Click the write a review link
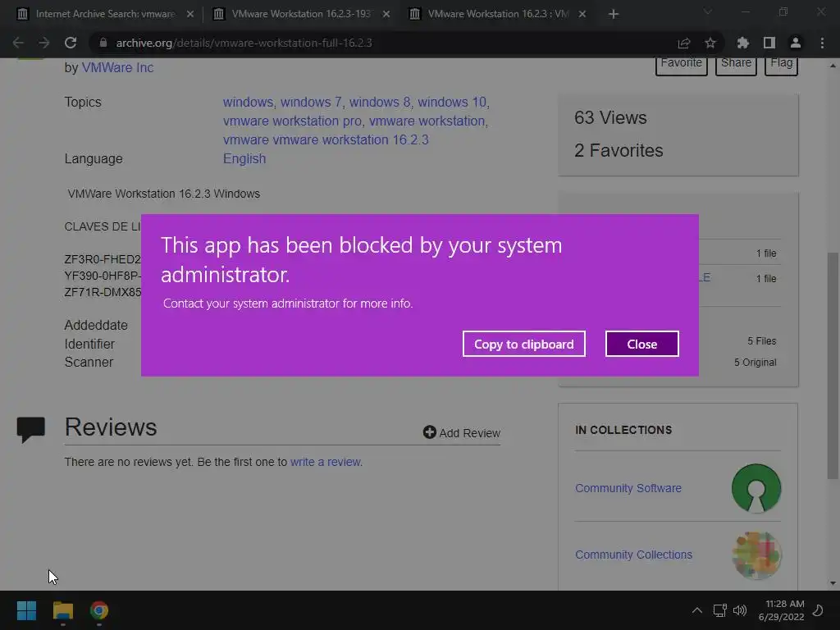 (x=326, y=462)
